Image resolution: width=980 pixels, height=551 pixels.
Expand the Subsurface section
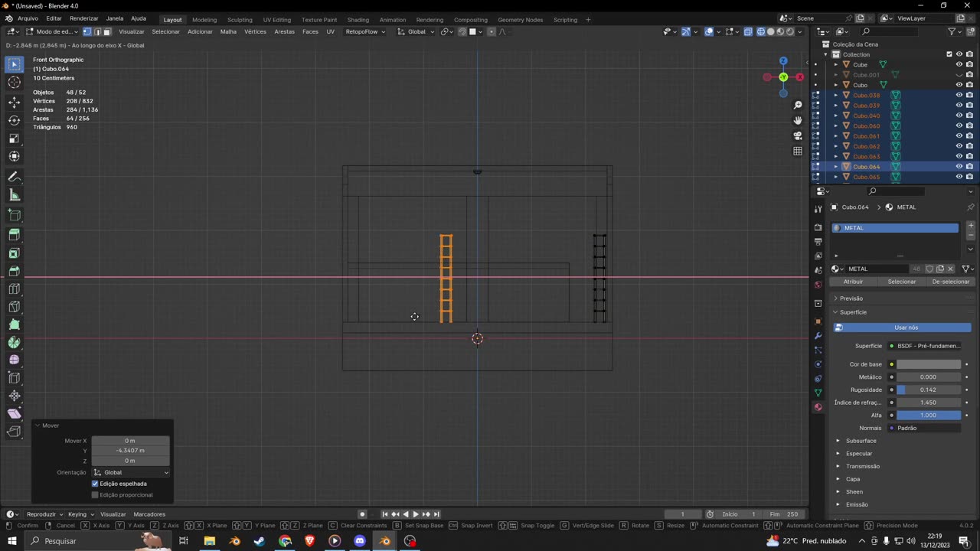[861, 441]
